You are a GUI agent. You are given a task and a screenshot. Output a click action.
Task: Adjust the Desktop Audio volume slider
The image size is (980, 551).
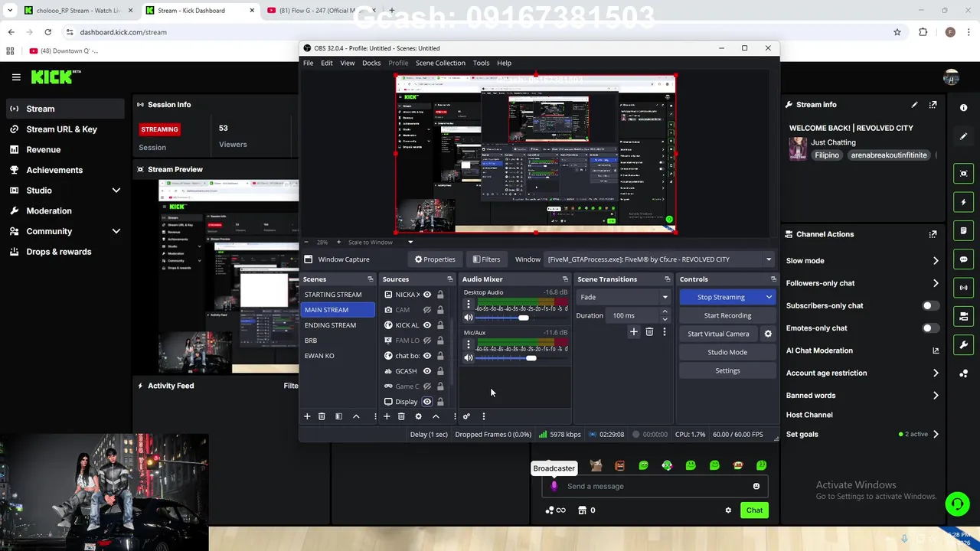click(x=523, y=318)
